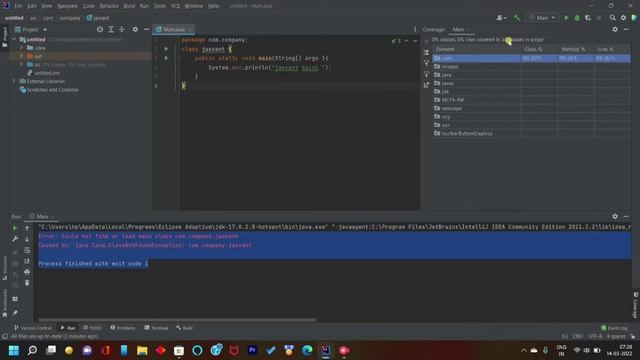This screenshot has width=640, height=360.
Task: Click Run with Coverage icon
Action: [x=588, y=18]
